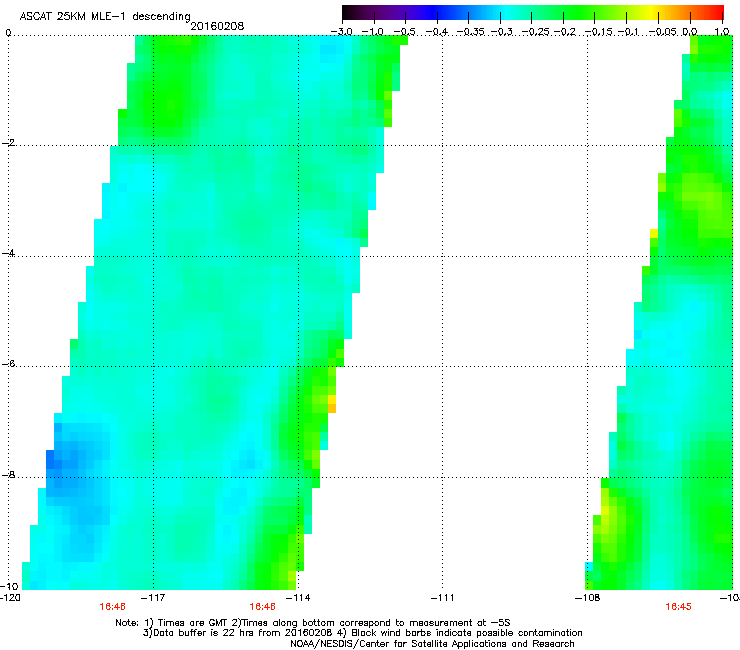Click the NOAA/NESDIS credit line

[432, 643]
